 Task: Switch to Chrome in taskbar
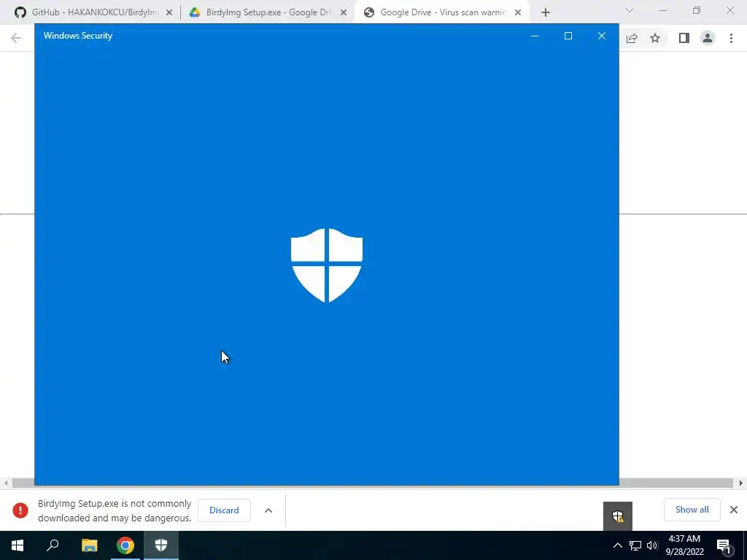[125, 545]
